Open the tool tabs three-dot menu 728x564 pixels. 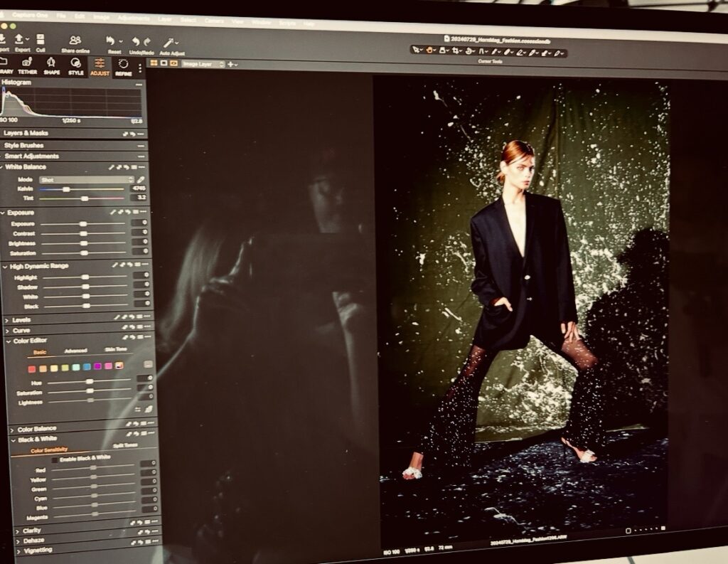140,68
